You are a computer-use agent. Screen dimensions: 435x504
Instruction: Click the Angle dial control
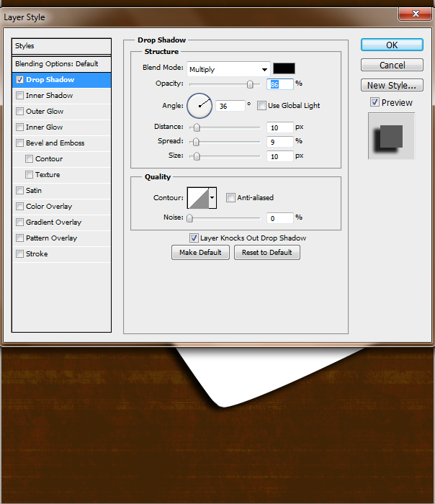tap(199, 106)
